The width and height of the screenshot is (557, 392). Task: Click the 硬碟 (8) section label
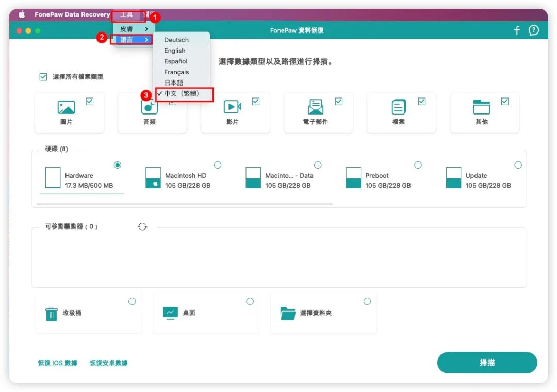click(x=57, y=149)
